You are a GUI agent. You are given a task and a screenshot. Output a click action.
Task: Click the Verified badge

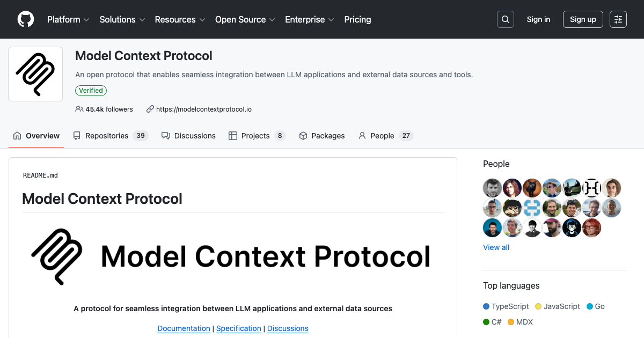91,91
